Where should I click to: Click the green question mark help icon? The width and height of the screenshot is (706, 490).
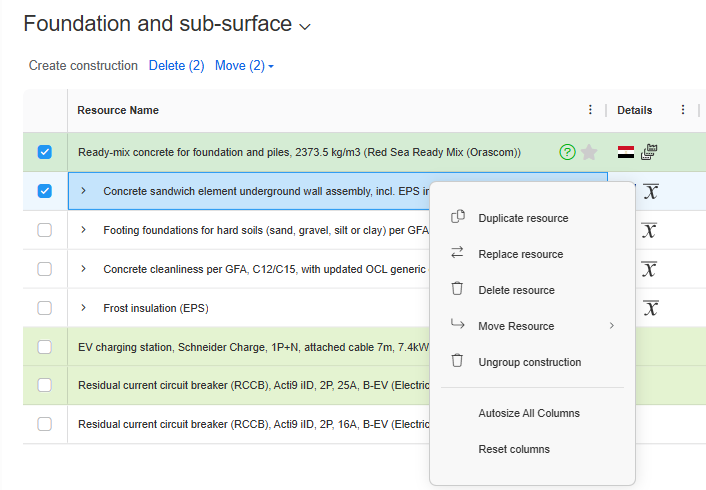pos(567,152)
